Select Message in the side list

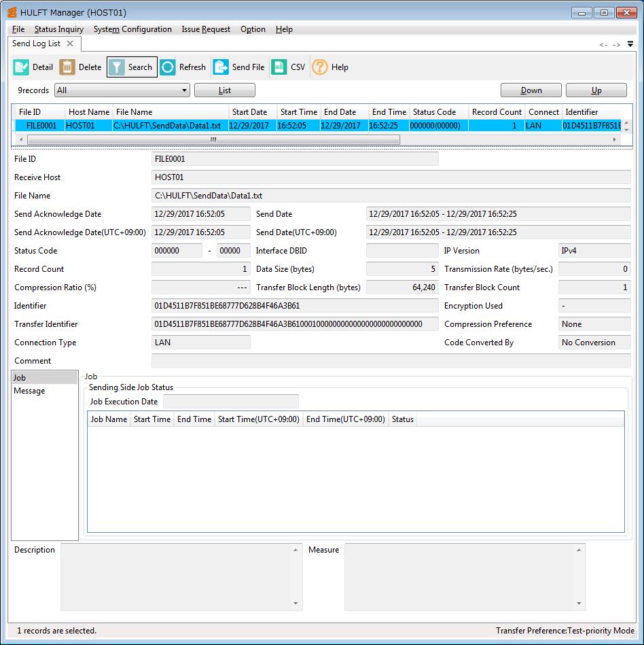pyautogui.click(x=44, y=390)
